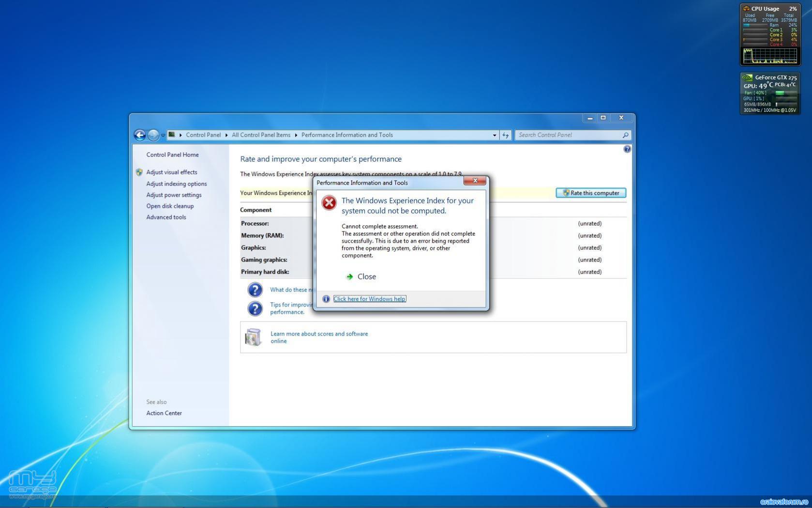The width and height of the screenshot is (812, 508).
Task: Open Control Panel Home
Action: pyautogui.click(x=172, y=155)
